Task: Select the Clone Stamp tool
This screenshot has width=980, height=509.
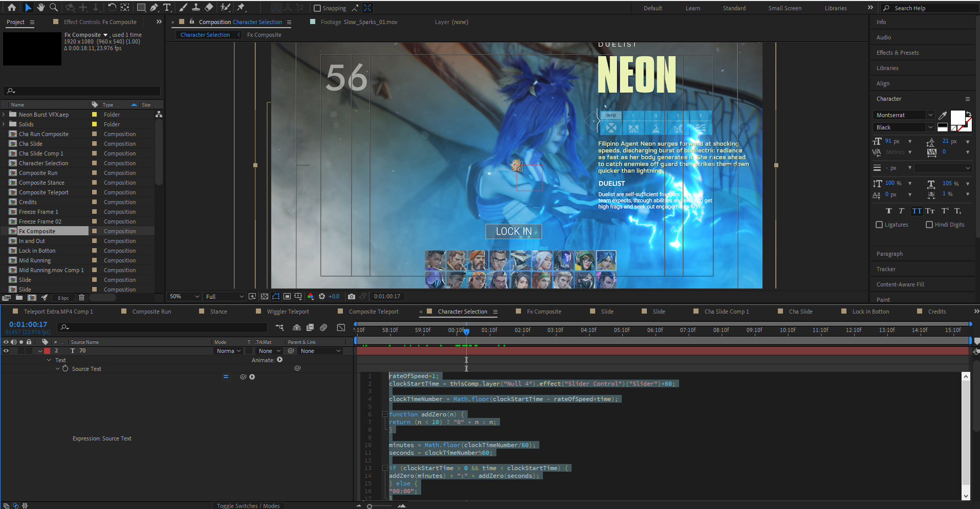Action: tap(195, 8)
